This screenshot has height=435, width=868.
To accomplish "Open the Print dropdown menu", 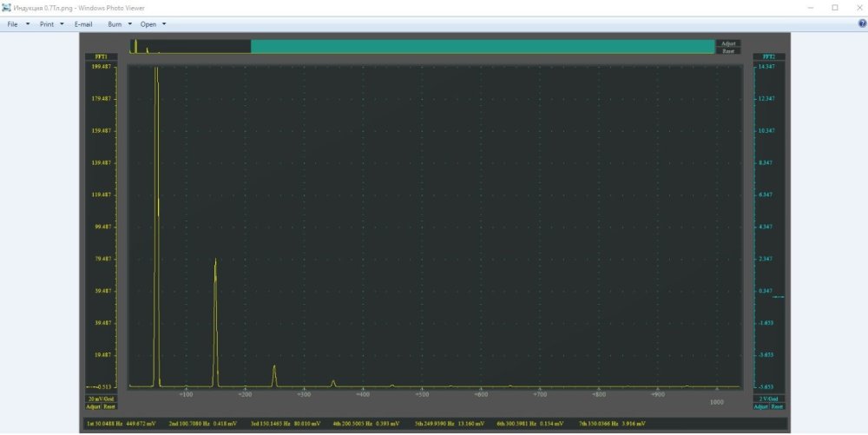I will (51, 24).
